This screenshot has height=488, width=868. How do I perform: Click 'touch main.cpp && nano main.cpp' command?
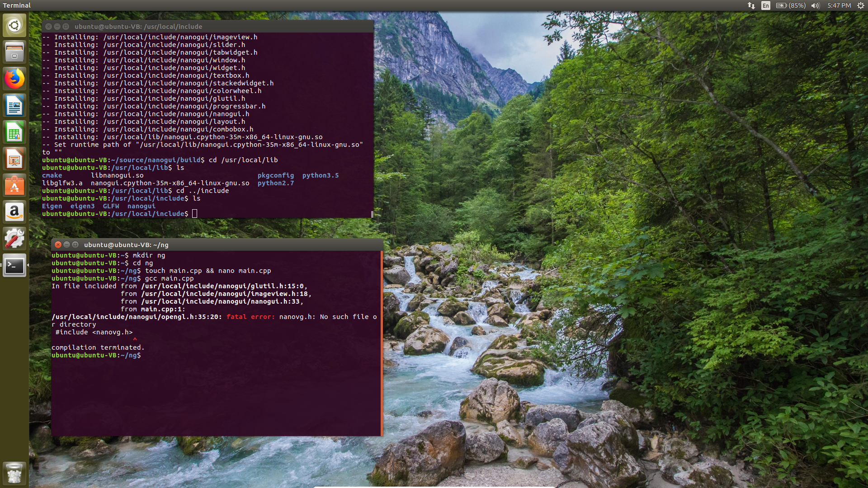(x=208, y=271)
